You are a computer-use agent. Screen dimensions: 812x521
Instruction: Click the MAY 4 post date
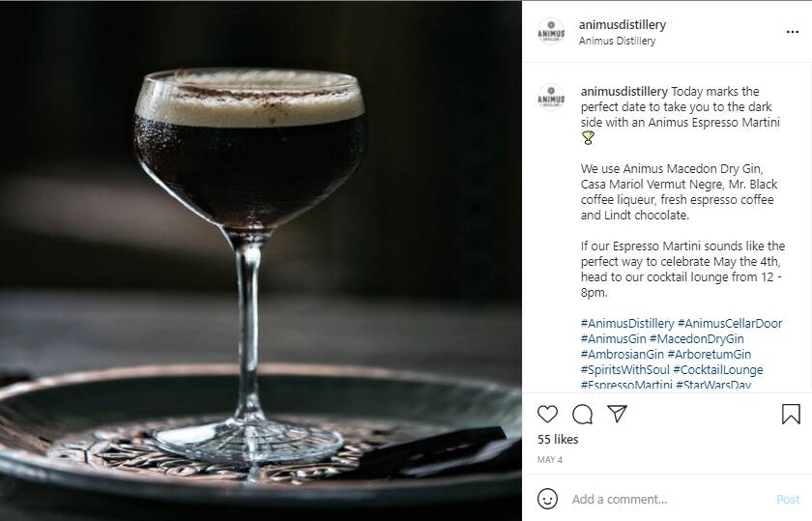coord(549,460)
